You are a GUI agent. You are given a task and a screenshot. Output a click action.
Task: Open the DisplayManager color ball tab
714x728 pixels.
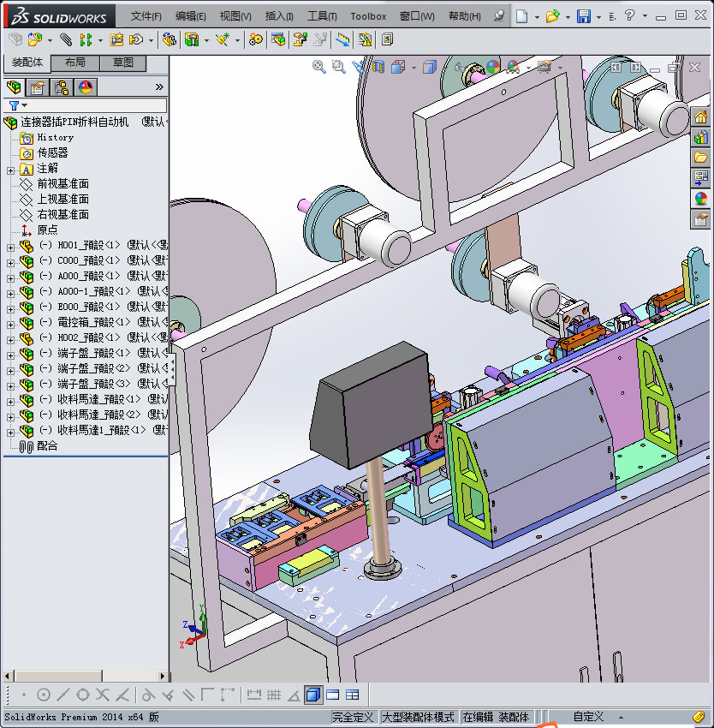(86, 87)
